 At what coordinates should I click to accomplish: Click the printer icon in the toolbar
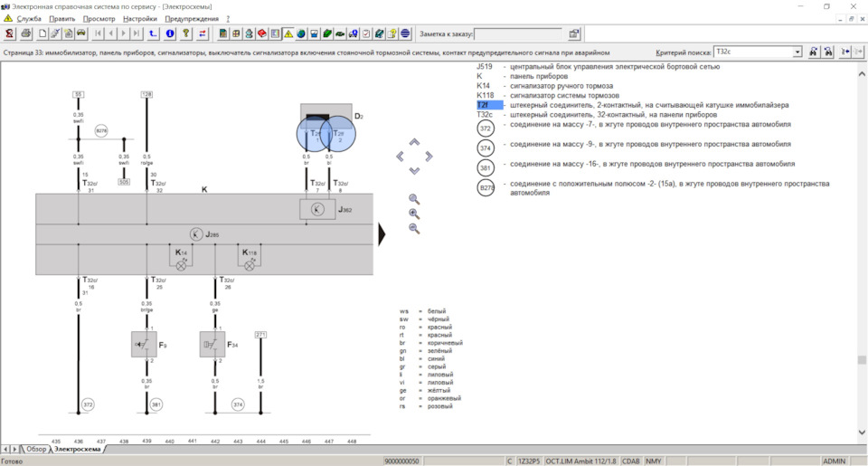click(x=25, y=33)
